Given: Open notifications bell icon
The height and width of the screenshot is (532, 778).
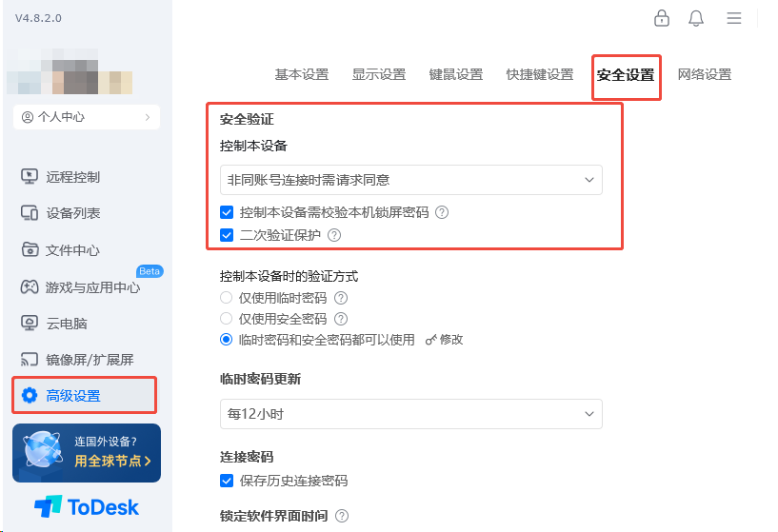Looking at the screenshot, I should pos(696,18).
